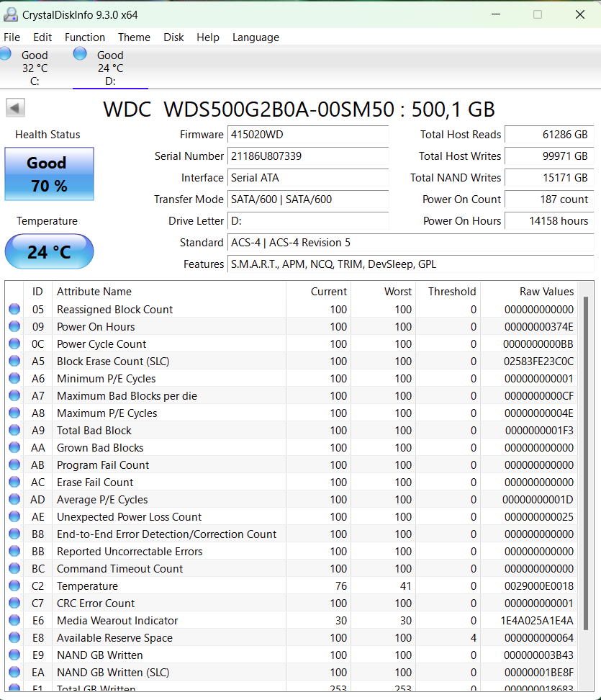Image resolution: width=601 pixels, height=700 pixels.
Task: Click status orb for Reassigned Block Count
Action: coord(14,310)
